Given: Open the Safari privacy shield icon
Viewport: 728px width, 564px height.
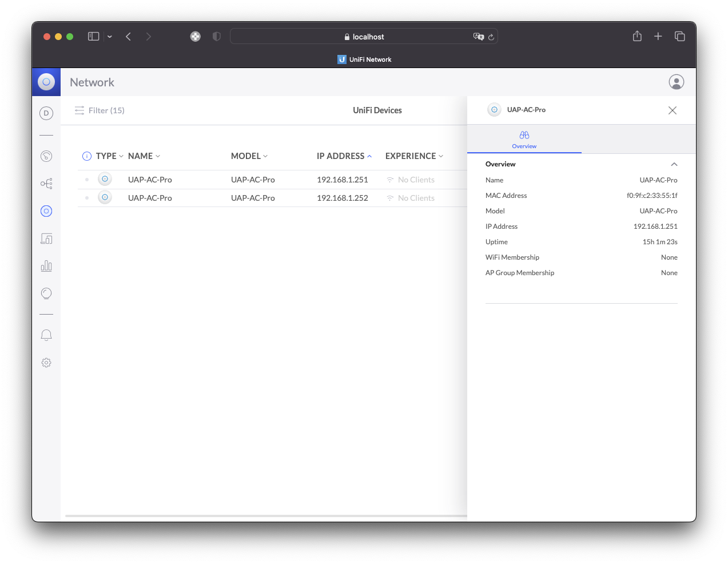Looking at the screenshot, I should click(216, 37).
